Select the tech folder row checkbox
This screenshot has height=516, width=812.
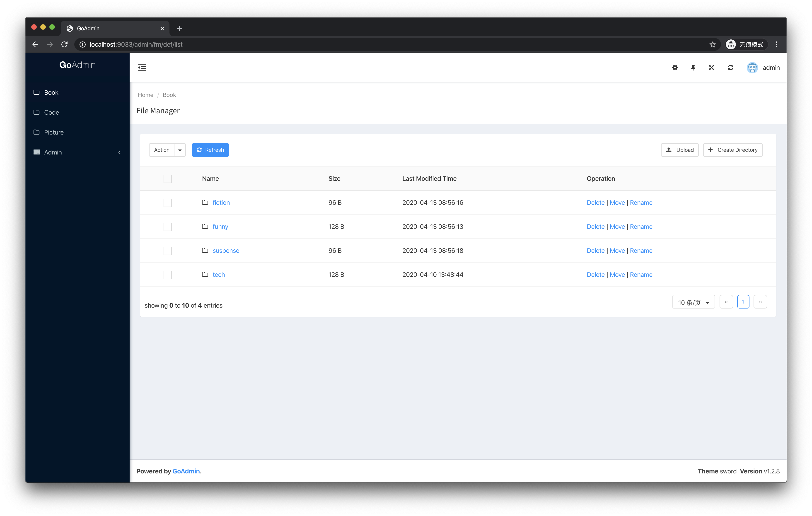[x=168, y=275]
